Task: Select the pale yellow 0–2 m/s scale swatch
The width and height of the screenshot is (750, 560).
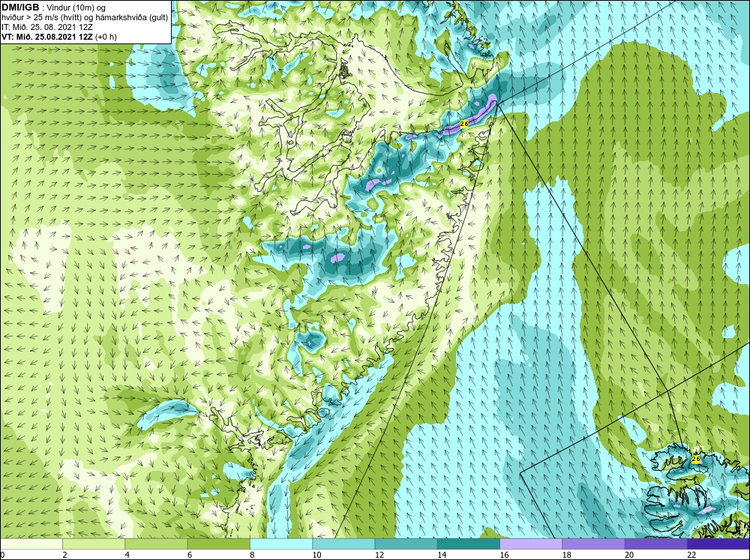Action: tap(31, 544)
